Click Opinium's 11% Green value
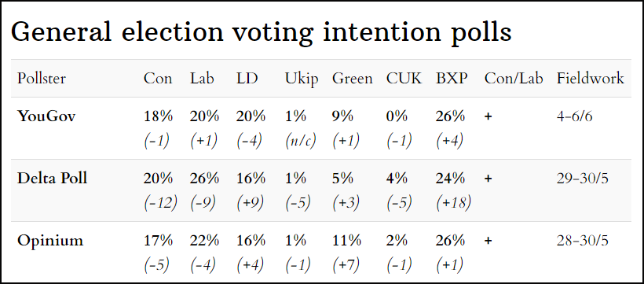 point(346,241)
